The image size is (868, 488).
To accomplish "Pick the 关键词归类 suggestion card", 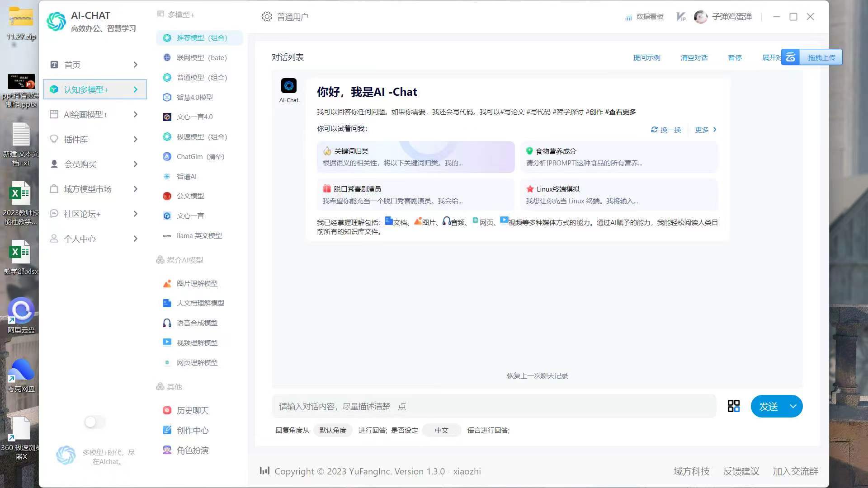I will click(x=415, y=157).
